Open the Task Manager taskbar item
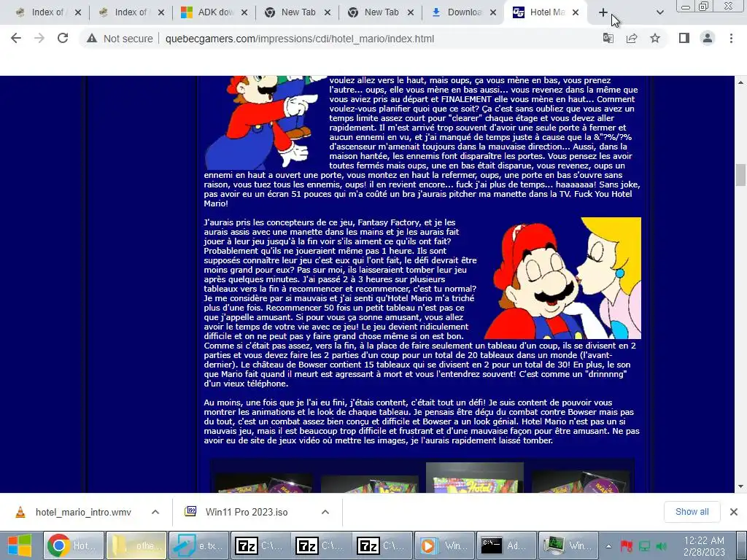The width and height of the screenshot is (747, 560). point(568,545)
